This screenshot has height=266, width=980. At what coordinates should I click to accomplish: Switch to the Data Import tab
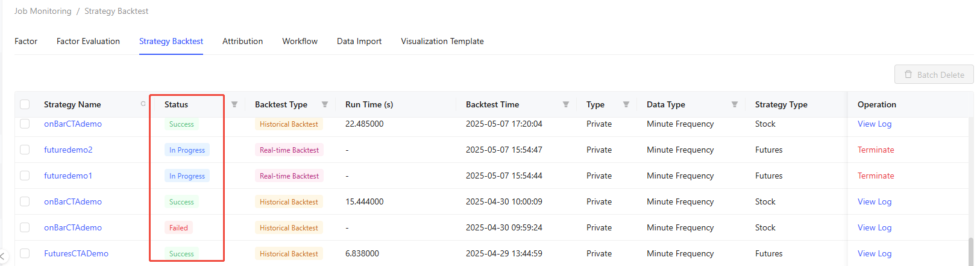359,41
